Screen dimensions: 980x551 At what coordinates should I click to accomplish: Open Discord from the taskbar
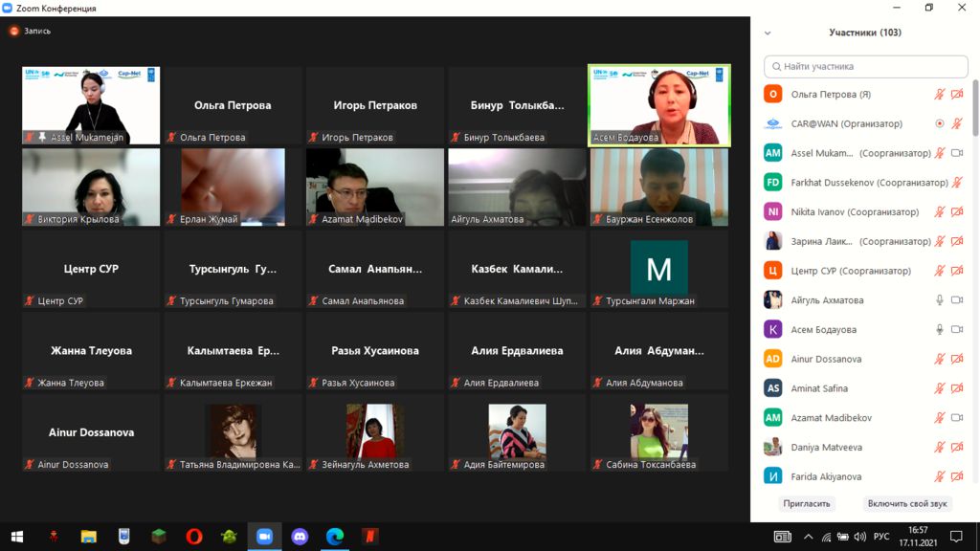tap(300, 537)
